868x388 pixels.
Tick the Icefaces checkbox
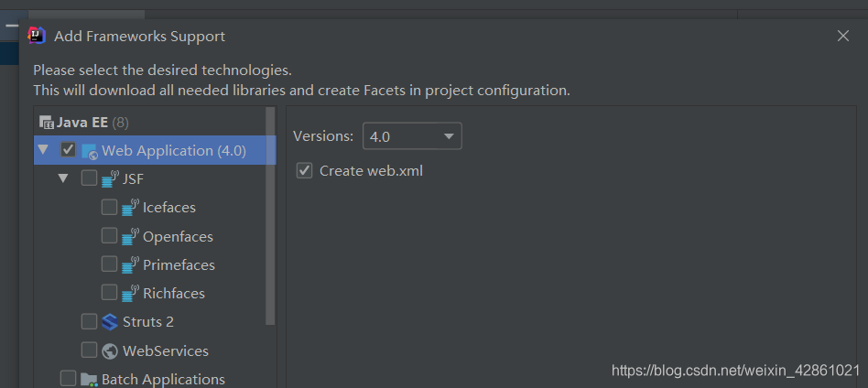(110, 207)
